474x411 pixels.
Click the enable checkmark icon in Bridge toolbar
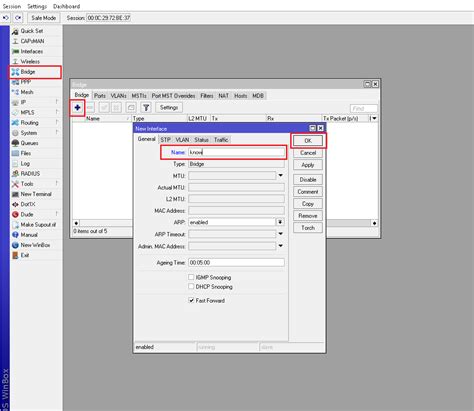(104, 108)
